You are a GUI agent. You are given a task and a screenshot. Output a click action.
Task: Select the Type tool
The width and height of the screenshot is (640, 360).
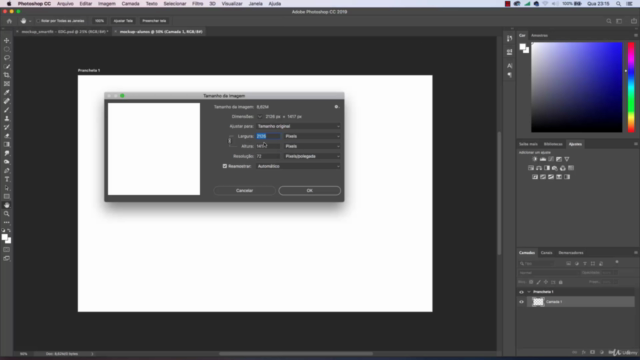pyautogui.click(x=7, y=179)
